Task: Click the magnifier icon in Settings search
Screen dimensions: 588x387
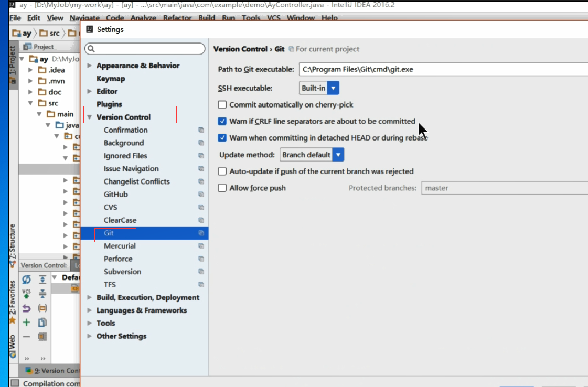Action: [x=91, y=49]
